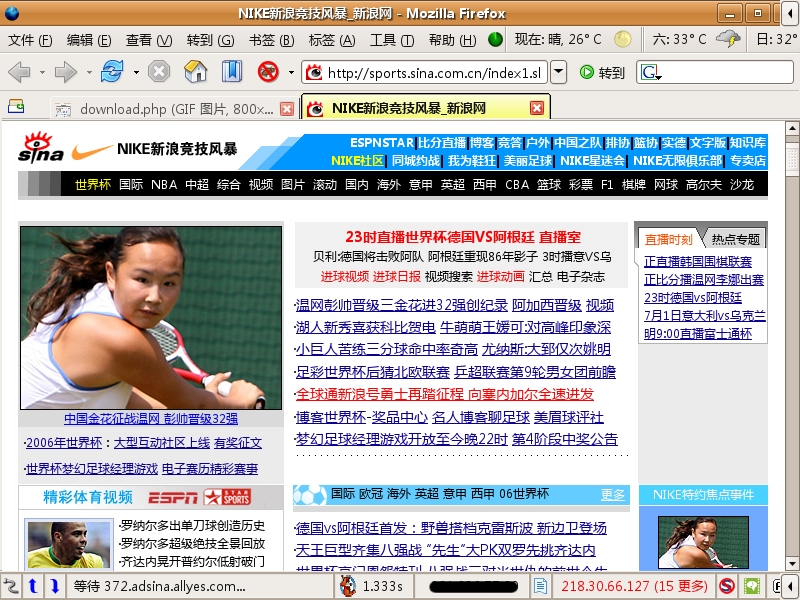This screenshot has width=800, height=600.
Task: Open the Forward history dropdown arrow
Action: coord(89,72)
